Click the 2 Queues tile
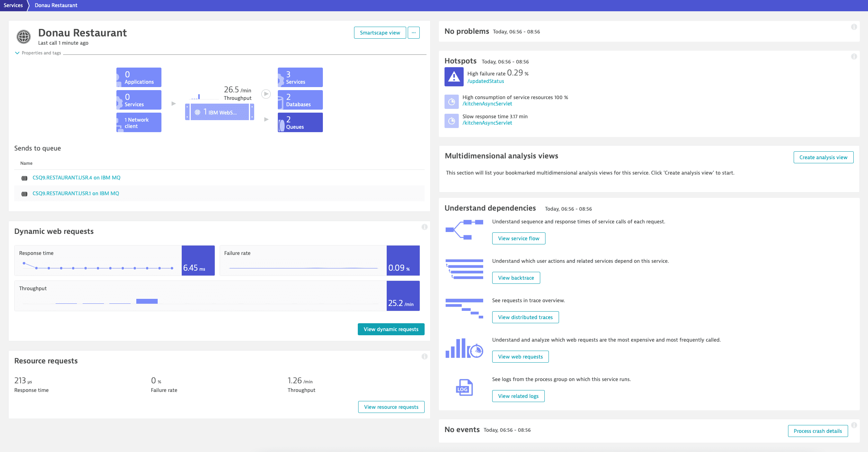 (300, 122)
